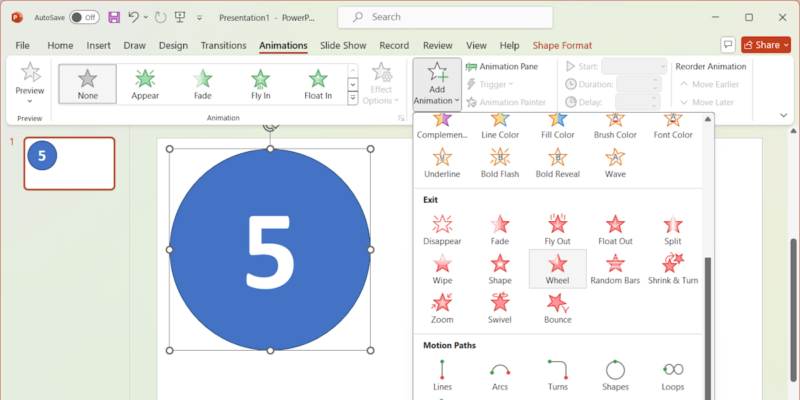This screenshot has height=400, width=800.
Task: Apply the Fade entrance animation in gallery
Action: 203,84
